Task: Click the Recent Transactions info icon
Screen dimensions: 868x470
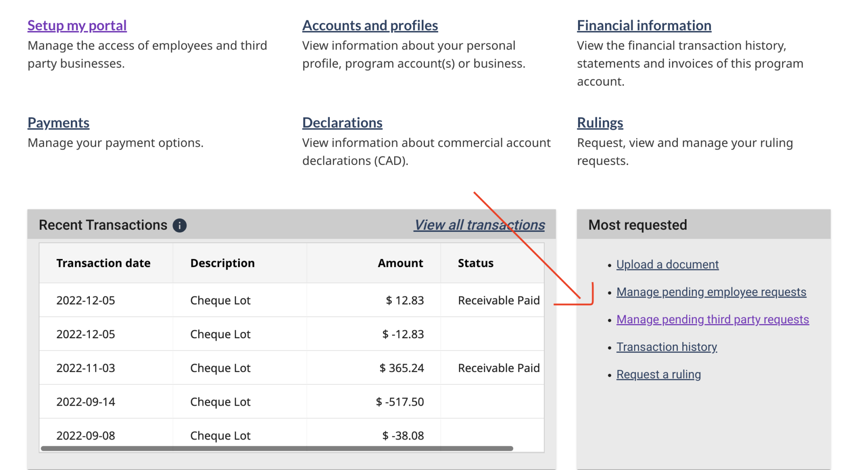Action: tap(179, 225)
